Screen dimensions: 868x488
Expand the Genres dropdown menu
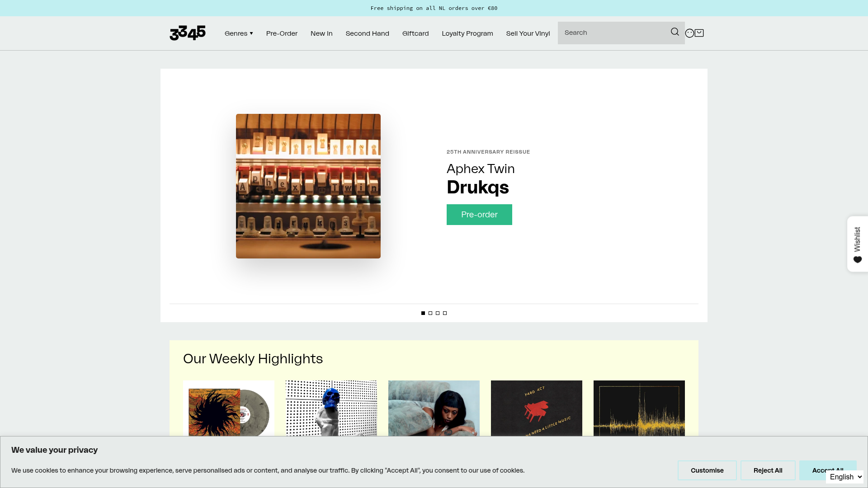(x=239, y=33)
